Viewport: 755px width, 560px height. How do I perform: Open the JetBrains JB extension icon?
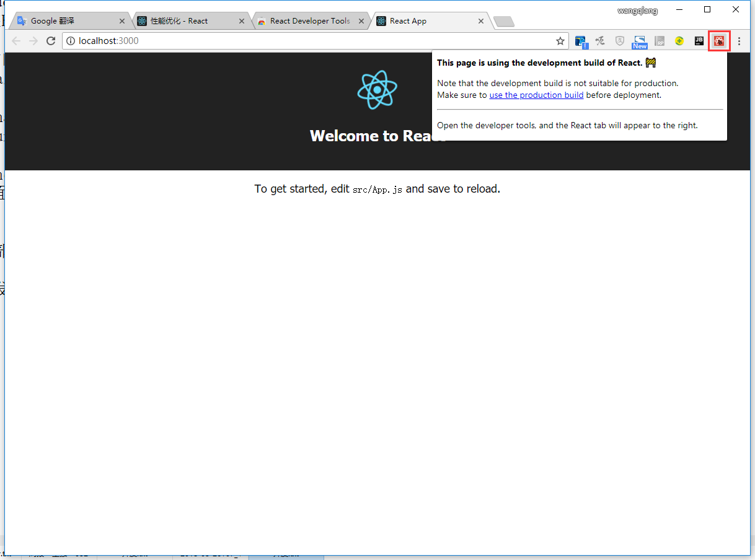tap(699, 41)
